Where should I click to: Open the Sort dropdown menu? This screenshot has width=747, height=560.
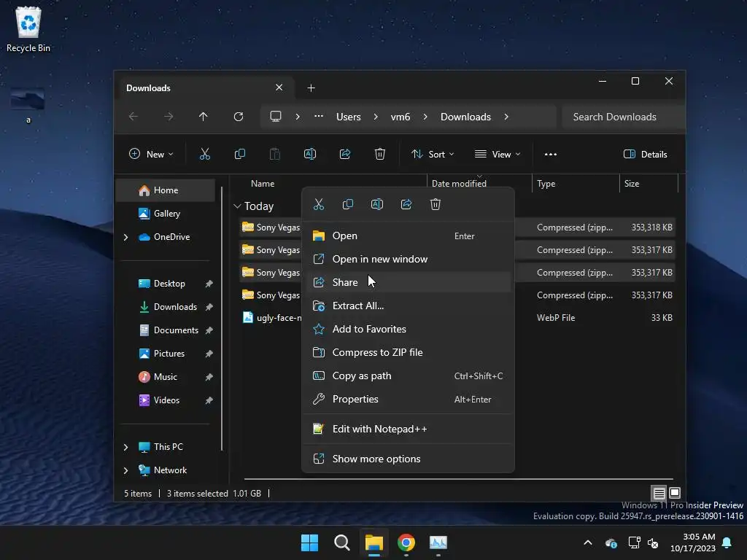point(433,154)
